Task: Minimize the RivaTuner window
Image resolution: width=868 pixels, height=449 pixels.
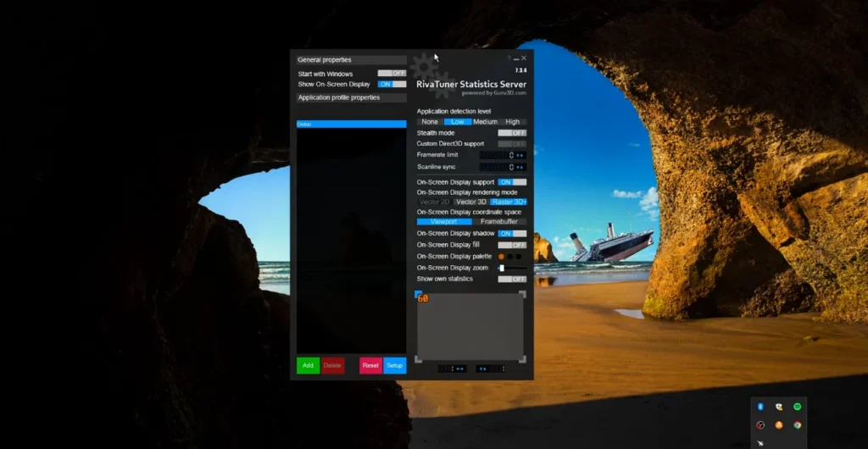Action: (516, 58)
